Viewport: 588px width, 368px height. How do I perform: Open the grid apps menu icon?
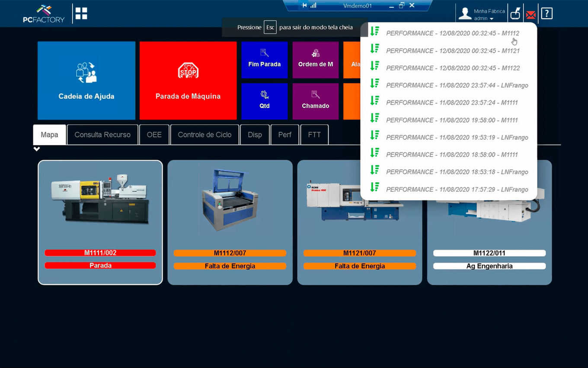click(x=81, y=13)
